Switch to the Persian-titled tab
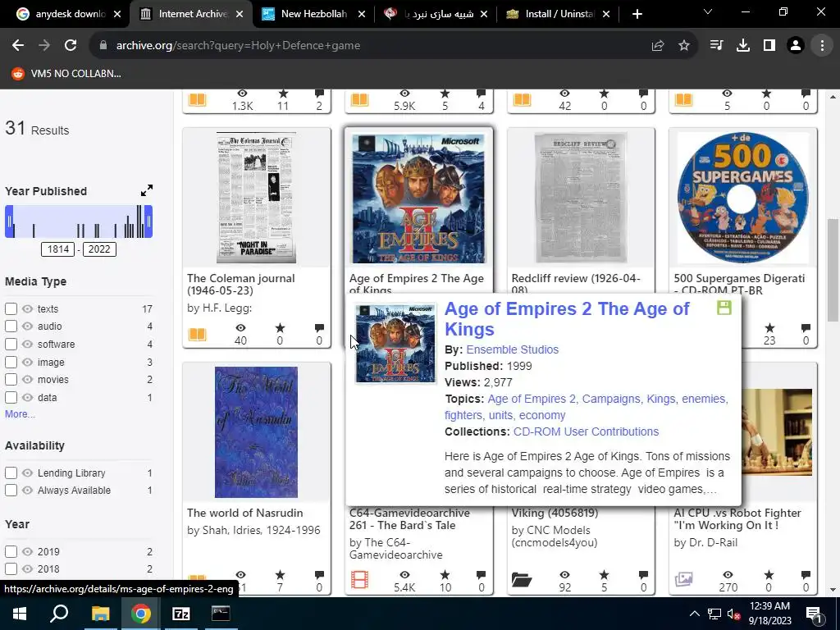Screen dimensions: 840x630 (436, 14)
